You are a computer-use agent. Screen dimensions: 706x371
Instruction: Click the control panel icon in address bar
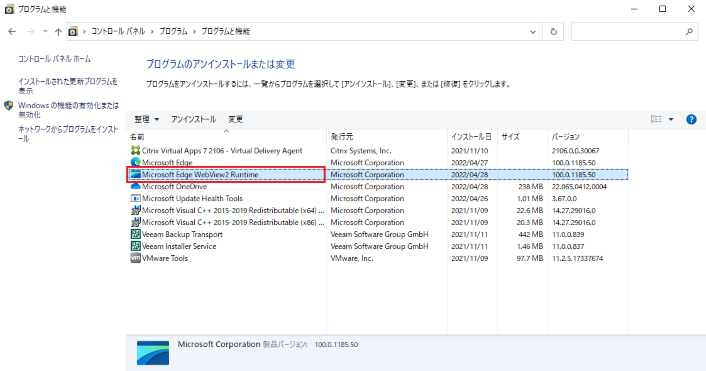73,32
